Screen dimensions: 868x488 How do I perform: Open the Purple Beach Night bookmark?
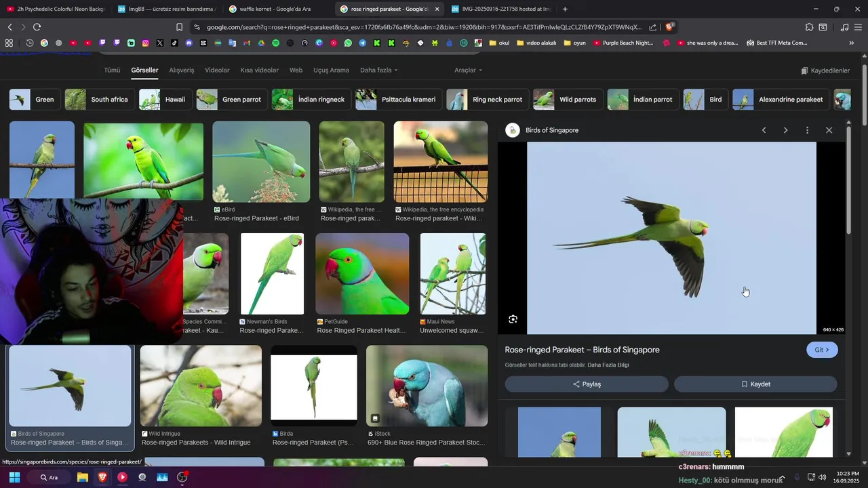click(x=623, y=43)
